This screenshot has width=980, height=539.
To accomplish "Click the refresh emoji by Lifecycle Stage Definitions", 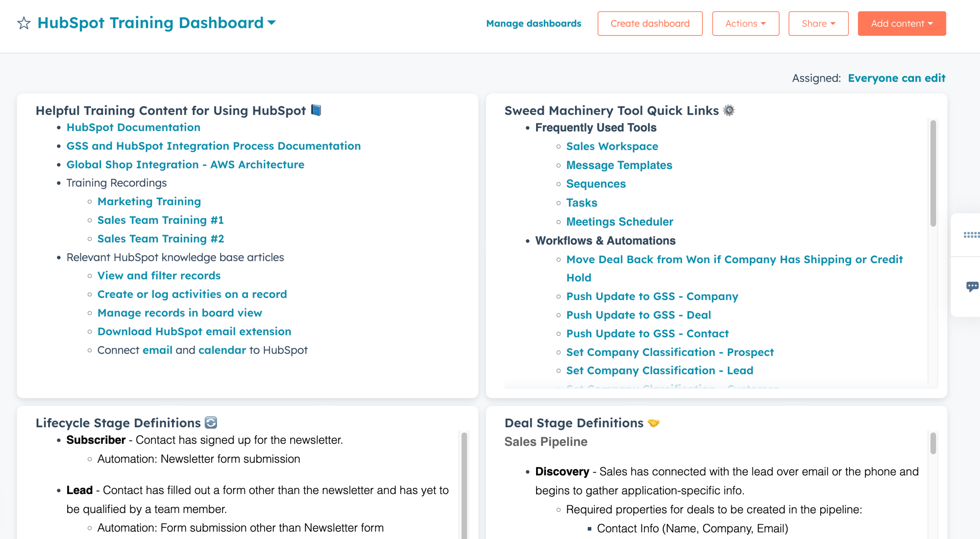I will (211, 422).
